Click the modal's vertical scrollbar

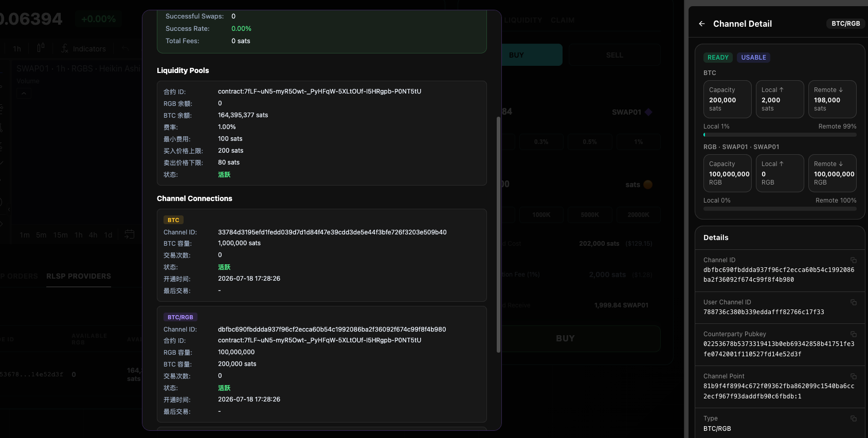point(498,234)
